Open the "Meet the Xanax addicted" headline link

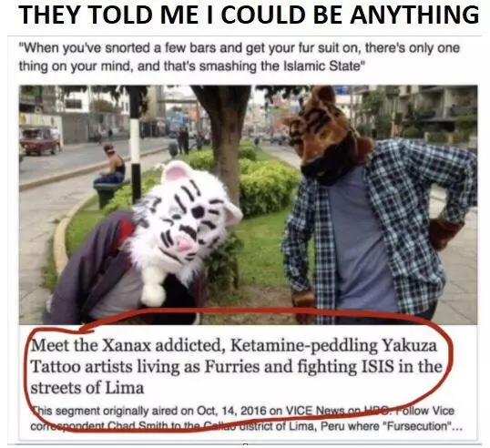point(237,366)
